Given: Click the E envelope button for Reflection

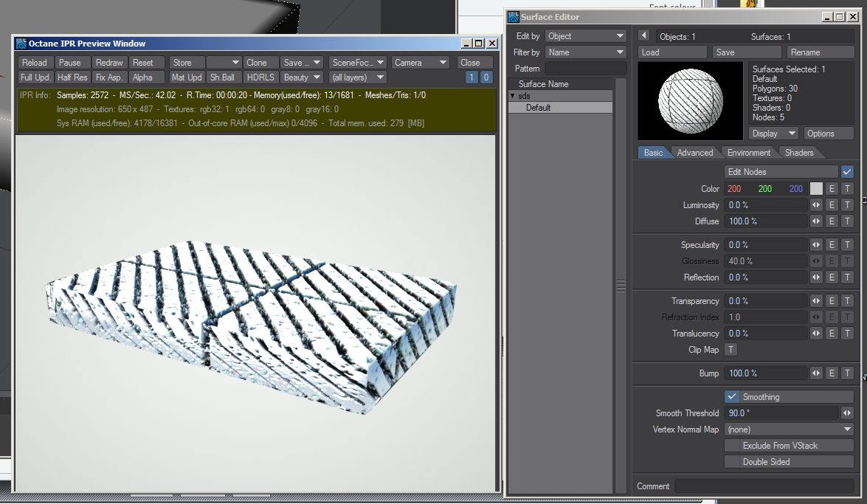Looking at the screenshot, I should coord(832,277).
